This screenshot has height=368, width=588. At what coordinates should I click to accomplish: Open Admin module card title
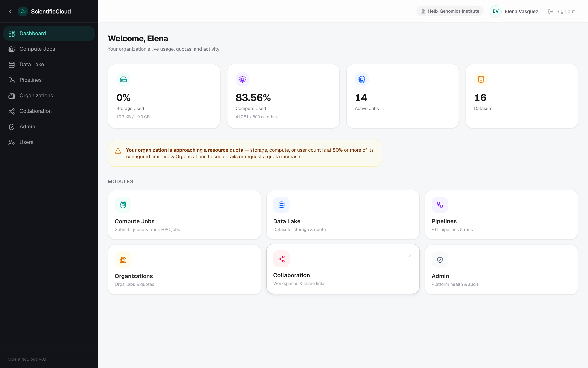pos(440,276)
